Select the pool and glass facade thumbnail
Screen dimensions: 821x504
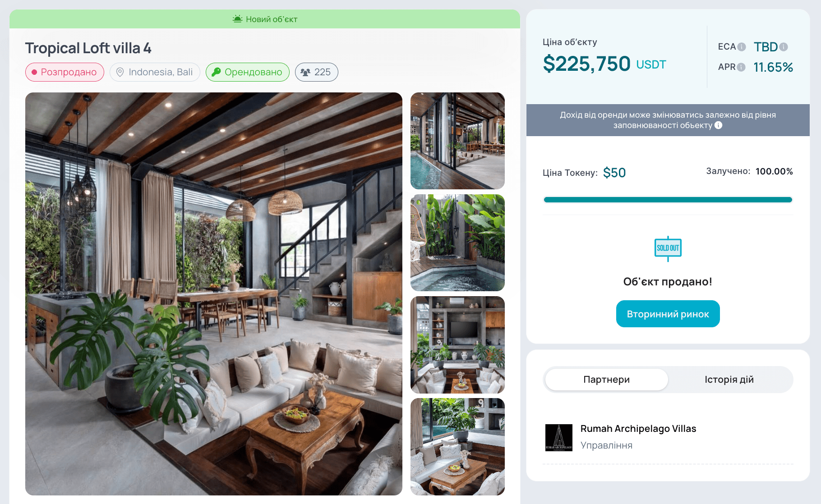[457, 141]
